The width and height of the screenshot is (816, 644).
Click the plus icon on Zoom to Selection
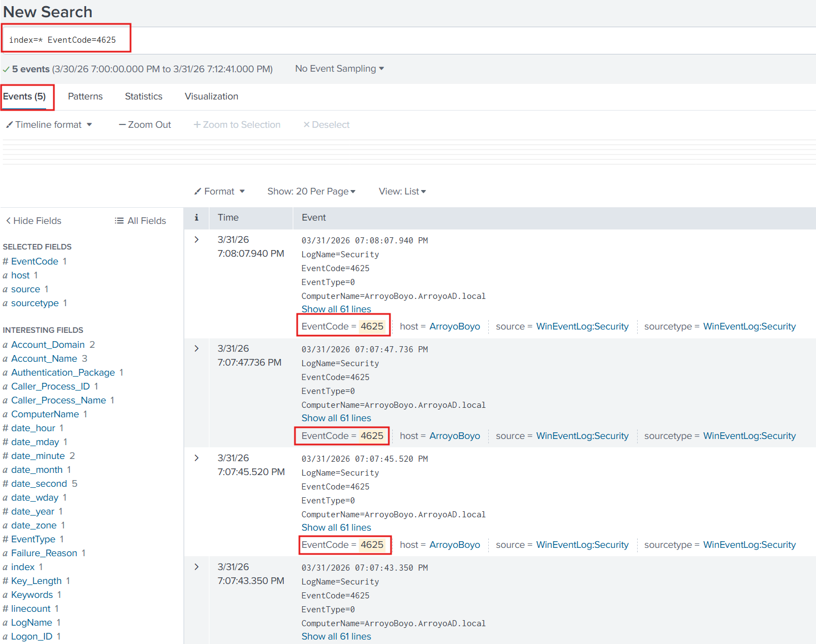(x=197, y=124)
